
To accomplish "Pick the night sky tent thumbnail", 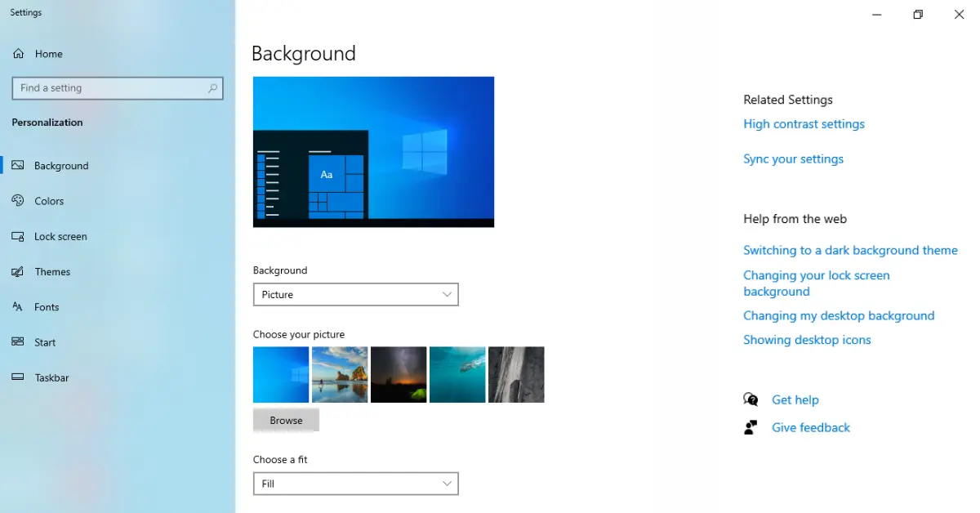I will pyautogui.click(x=399, y=375).
